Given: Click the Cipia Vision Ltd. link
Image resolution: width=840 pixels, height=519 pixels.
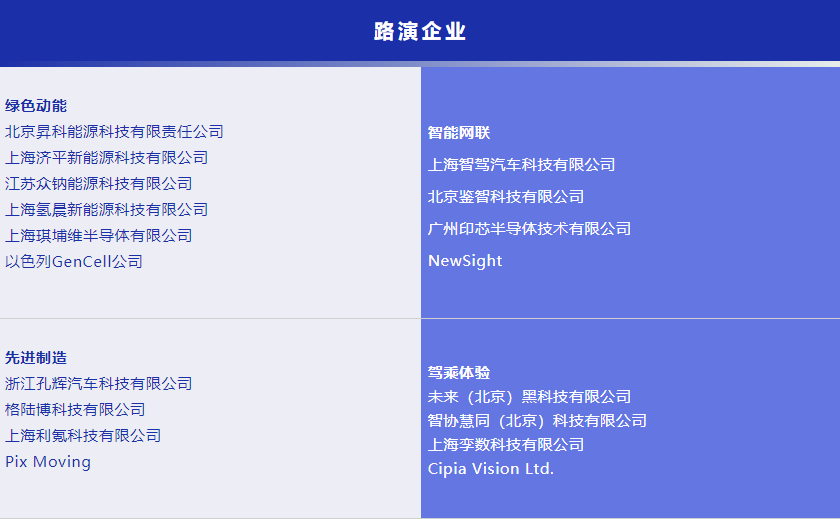Looking at the screenshot, I should (x=490, y=469).
